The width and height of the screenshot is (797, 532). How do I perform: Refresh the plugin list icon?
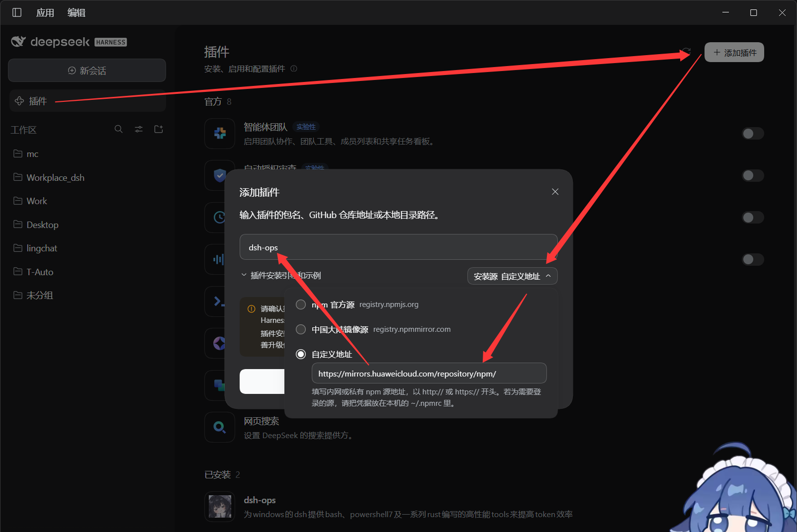coord(687,52)
